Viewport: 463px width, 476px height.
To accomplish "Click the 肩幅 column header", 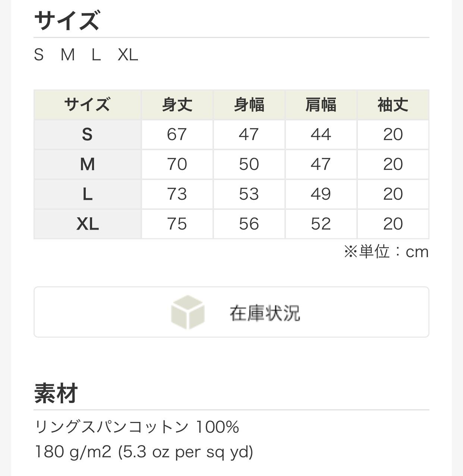I will (321, 105).
